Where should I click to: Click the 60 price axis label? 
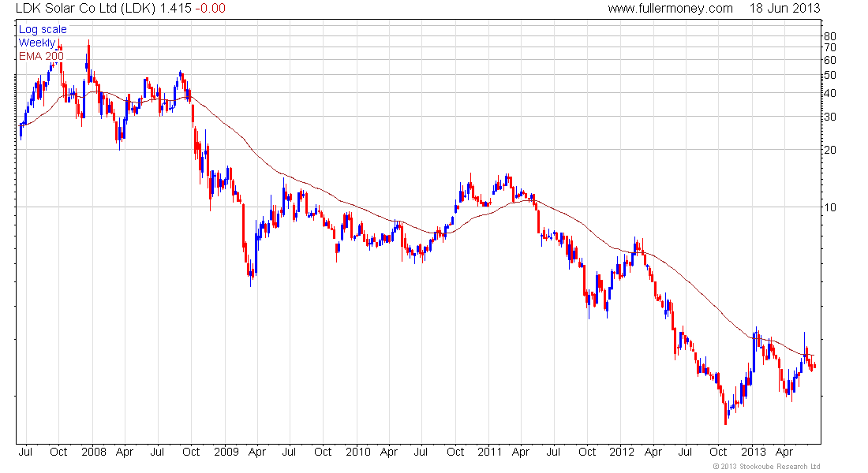coord(830,60)
